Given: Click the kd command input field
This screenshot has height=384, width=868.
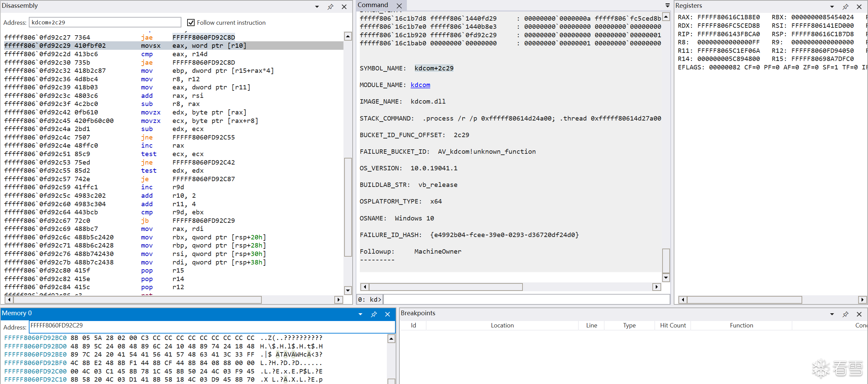Looking at the screenshot, I should (526, 300).
